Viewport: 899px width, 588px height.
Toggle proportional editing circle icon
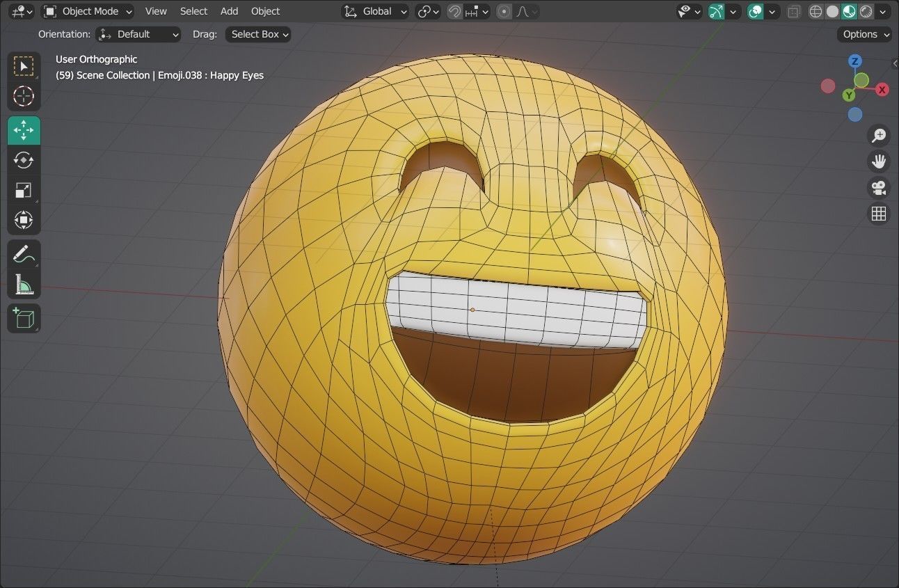pyautogui.click(x=504, y=11)
